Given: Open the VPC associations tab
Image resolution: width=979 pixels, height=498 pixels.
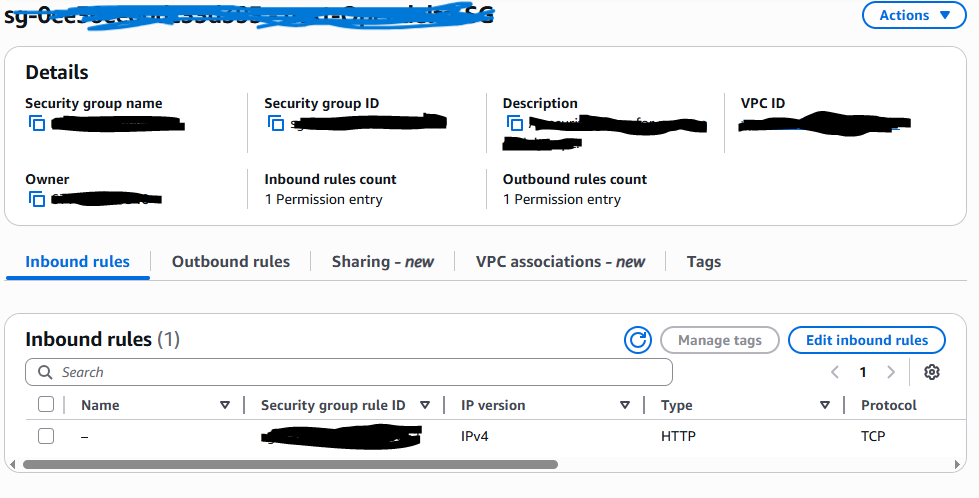Looking at the screenshot, I should tap(560, 262).
